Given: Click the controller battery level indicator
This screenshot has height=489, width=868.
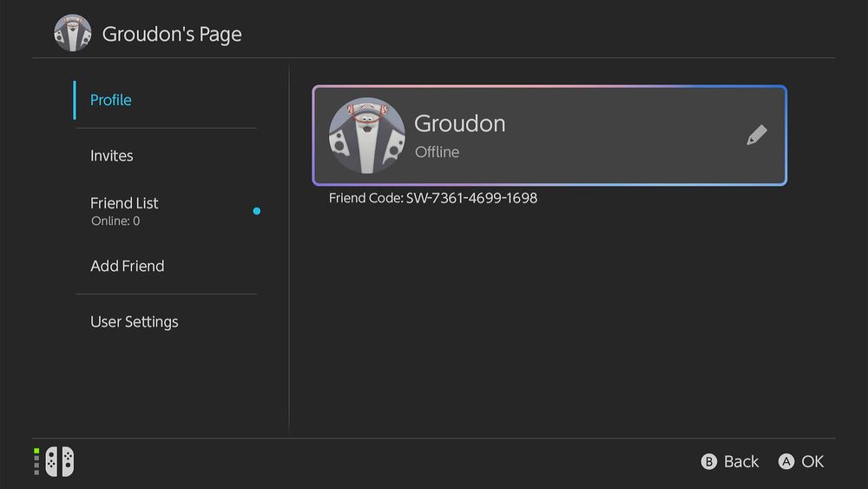Looking at the screenshot, I should pos(36,461).
